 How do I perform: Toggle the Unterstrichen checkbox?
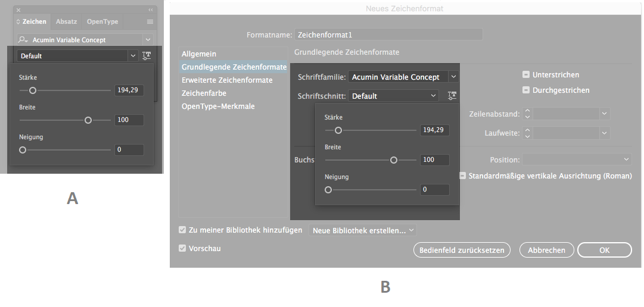[x=525, y=75]
